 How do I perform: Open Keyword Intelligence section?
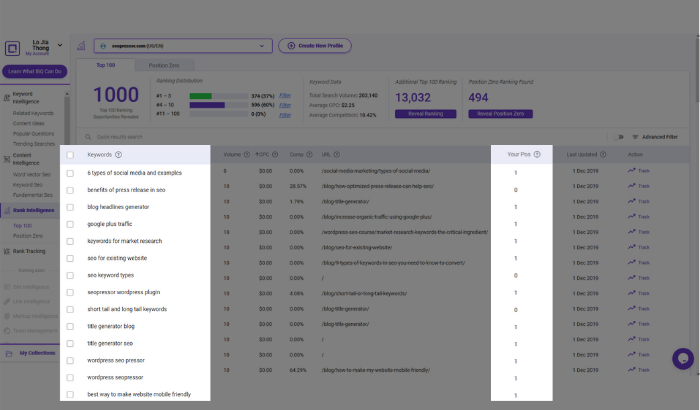(x=26, y=98)
